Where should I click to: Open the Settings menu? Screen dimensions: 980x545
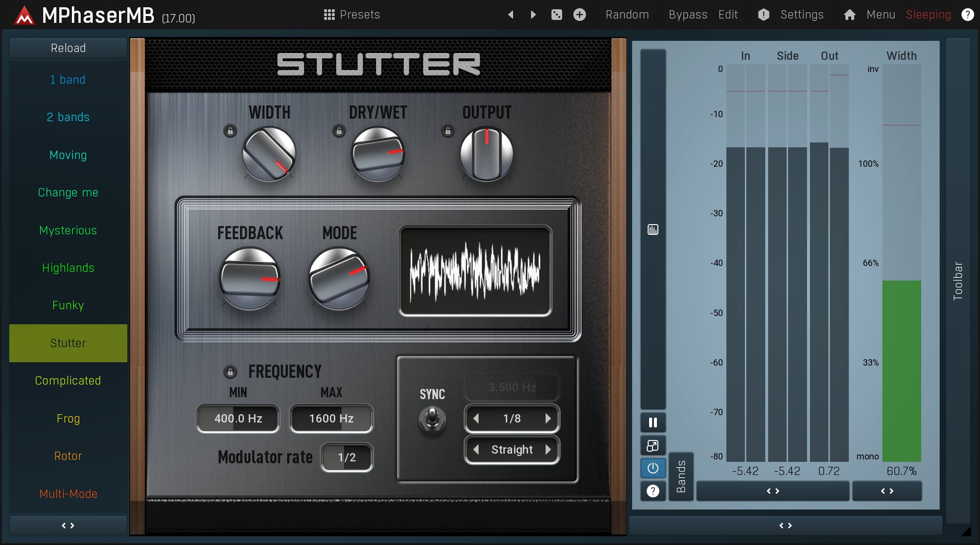point(801,15)
